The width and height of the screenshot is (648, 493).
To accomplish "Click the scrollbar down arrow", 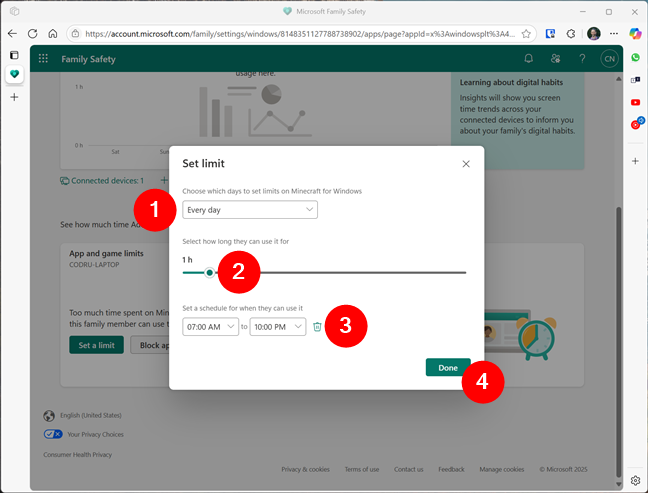I will [619, 484].
